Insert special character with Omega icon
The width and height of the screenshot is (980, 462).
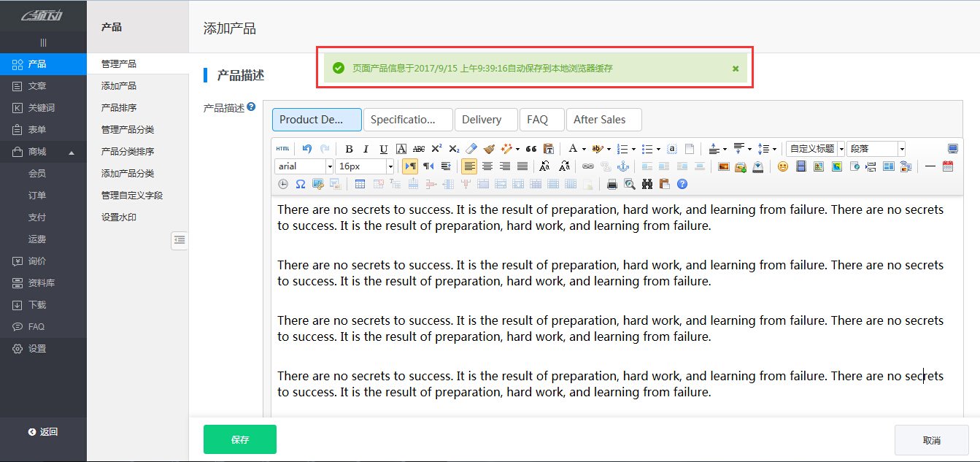coord(301,184)
